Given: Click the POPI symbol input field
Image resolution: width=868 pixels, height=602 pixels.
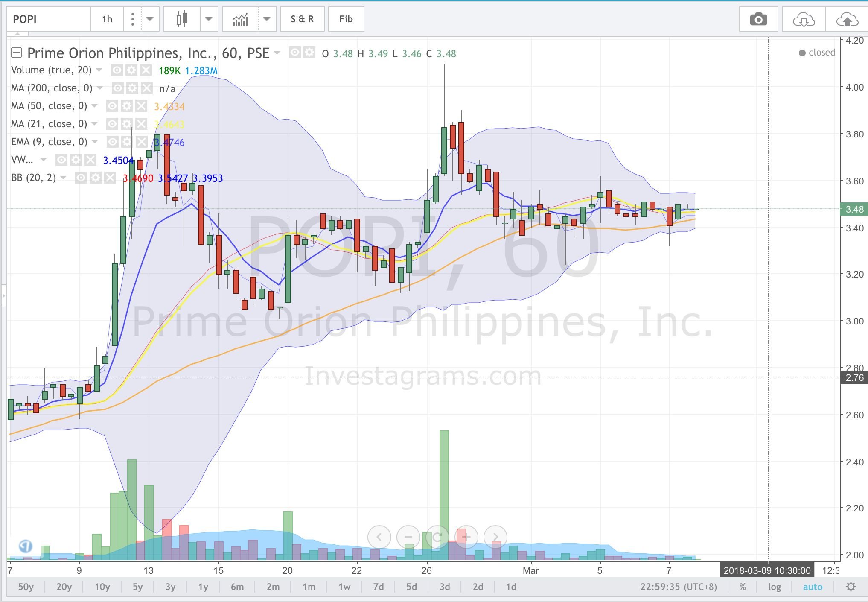Looking at the screenshot, I should 48,19.
